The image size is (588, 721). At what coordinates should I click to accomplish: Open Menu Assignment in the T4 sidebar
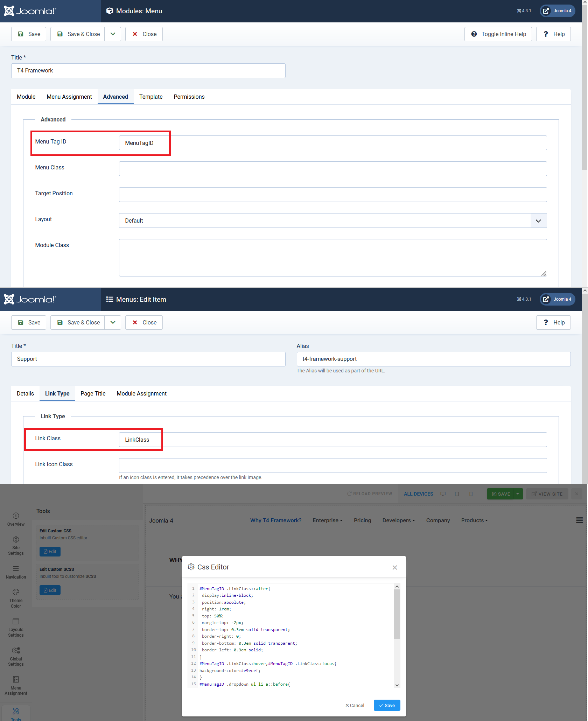(16, 686)
